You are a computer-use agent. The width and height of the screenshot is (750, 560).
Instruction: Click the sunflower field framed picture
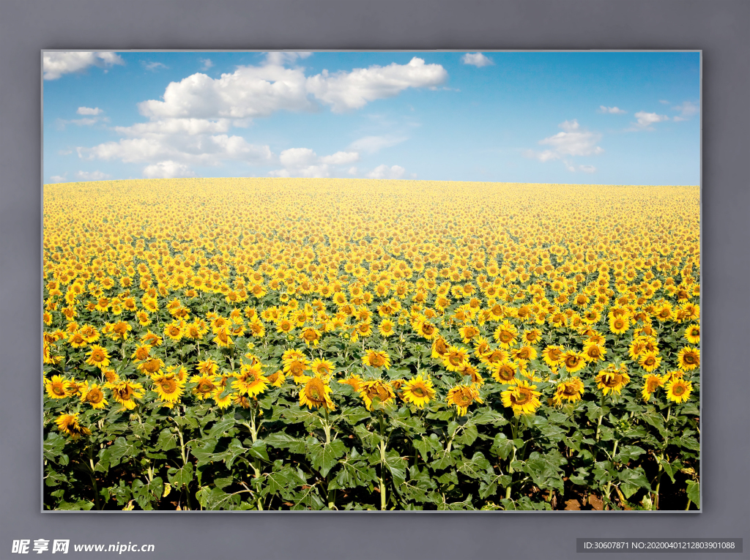[371, 280]
